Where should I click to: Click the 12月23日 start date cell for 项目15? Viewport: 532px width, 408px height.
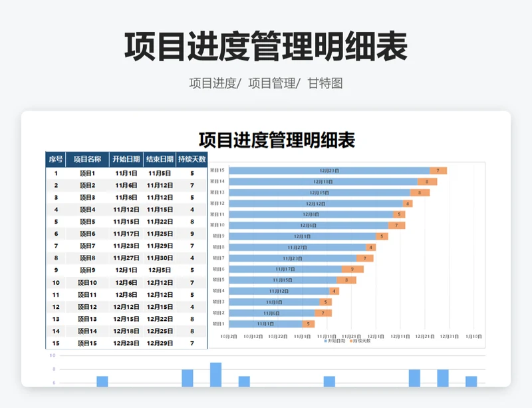click(x=126, y=343)
